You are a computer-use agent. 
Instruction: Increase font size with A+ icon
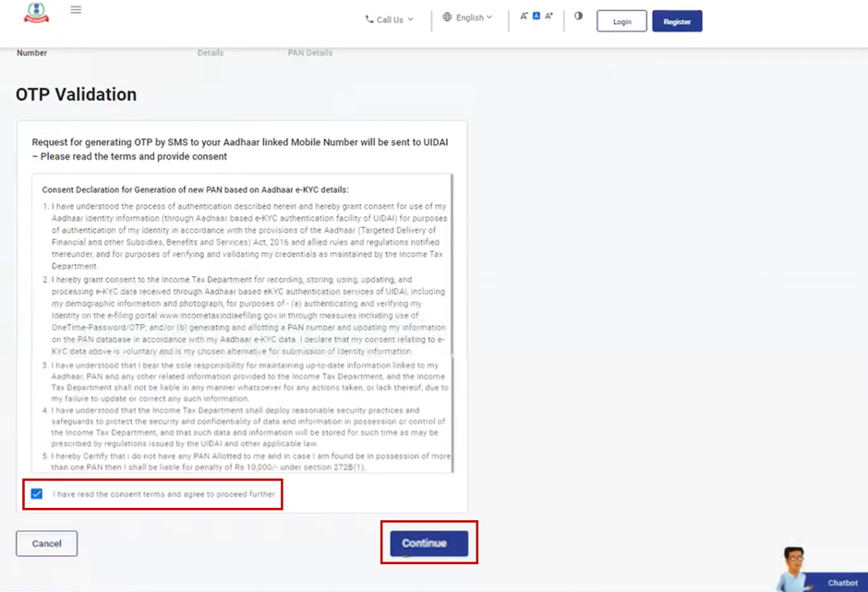coord(549,17)
